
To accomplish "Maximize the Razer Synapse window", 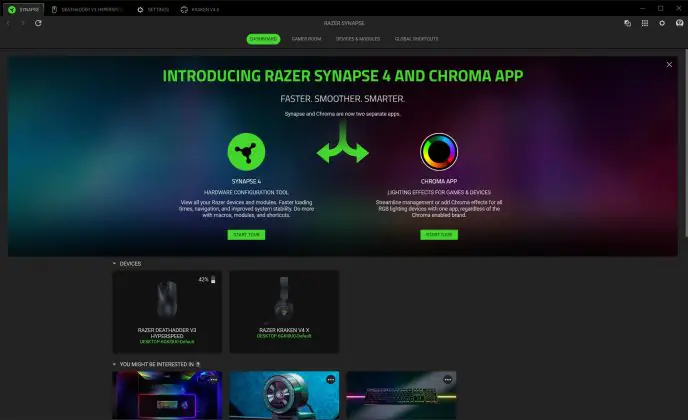I will (x=660, y=8).
